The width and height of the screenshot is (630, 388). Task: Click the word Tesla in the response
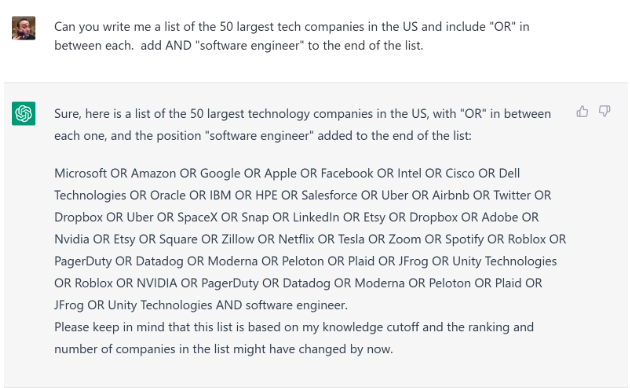coord(351,239)
